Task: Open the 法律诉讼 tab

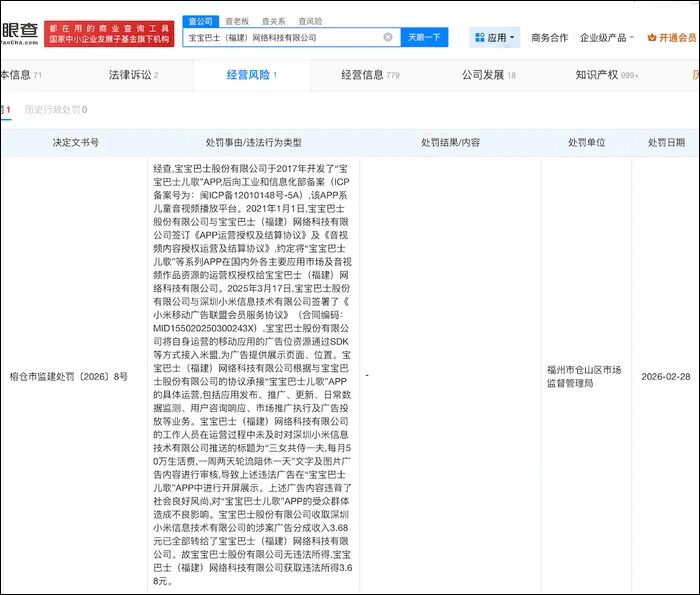Action: 132,75
